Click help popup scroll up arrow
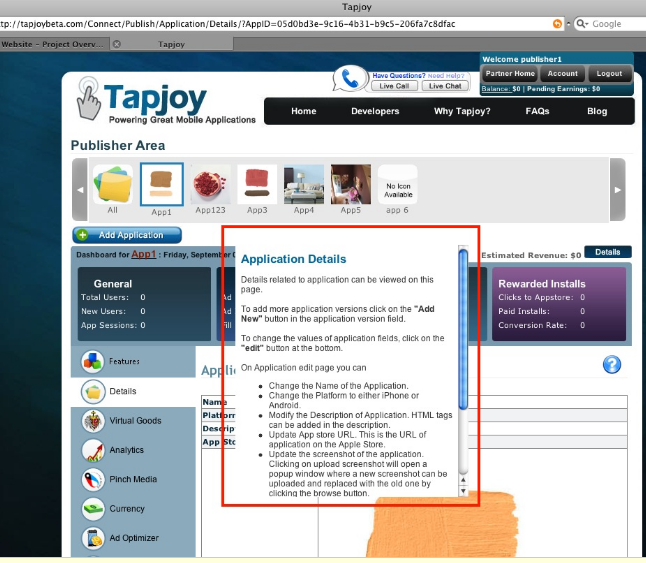 [463, 480]
